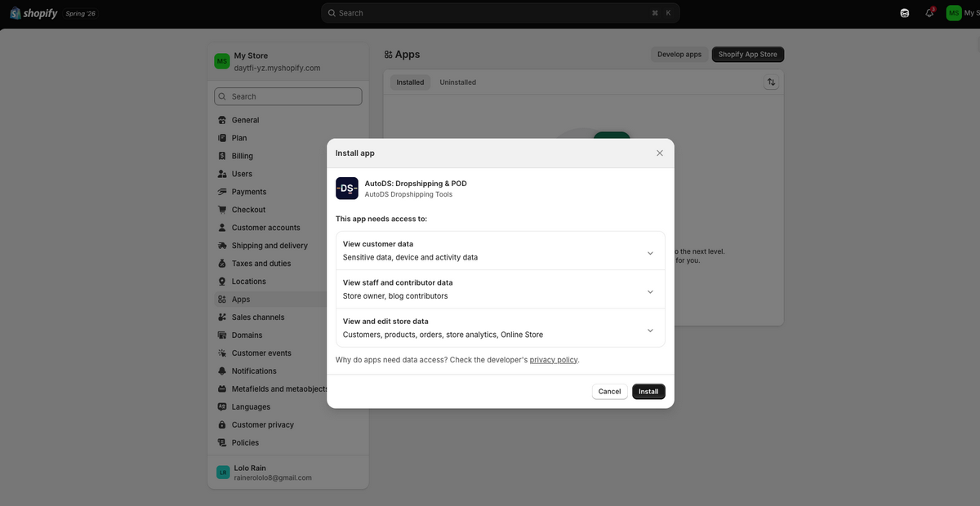
Task: Click the Cancel button in dialog
Action: [609, 392]
